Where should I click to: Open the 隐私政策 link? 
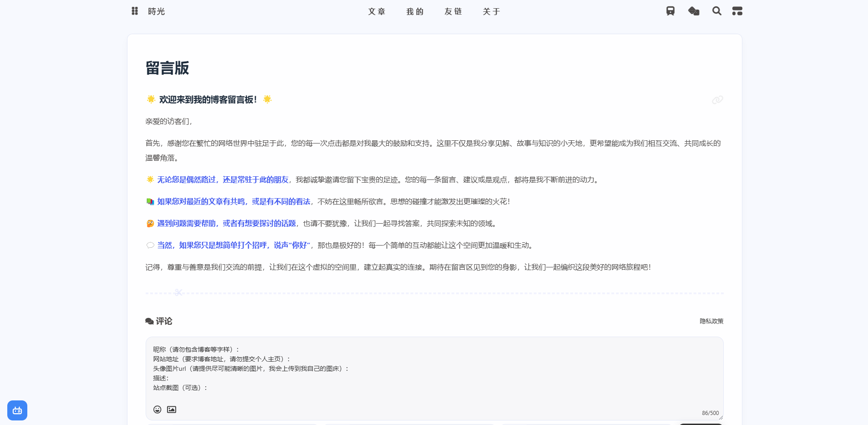click(711, 321)
